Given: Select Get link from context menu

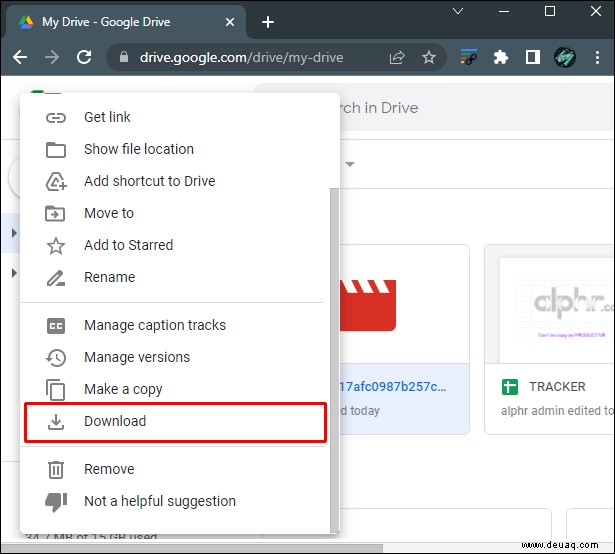Looking at the screenshot, I should pyautogui.click(x=175, y=117).
